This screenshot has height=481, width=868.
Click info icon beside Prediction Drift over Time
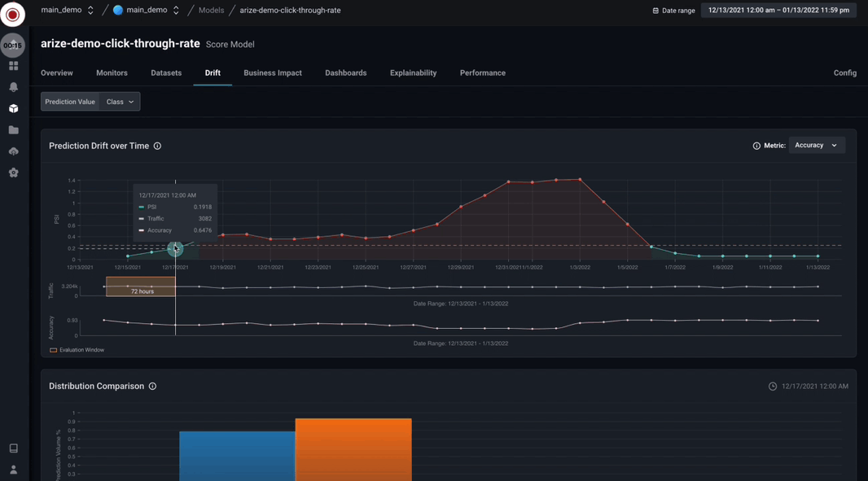pyautogui.click(x=157, y=146)
